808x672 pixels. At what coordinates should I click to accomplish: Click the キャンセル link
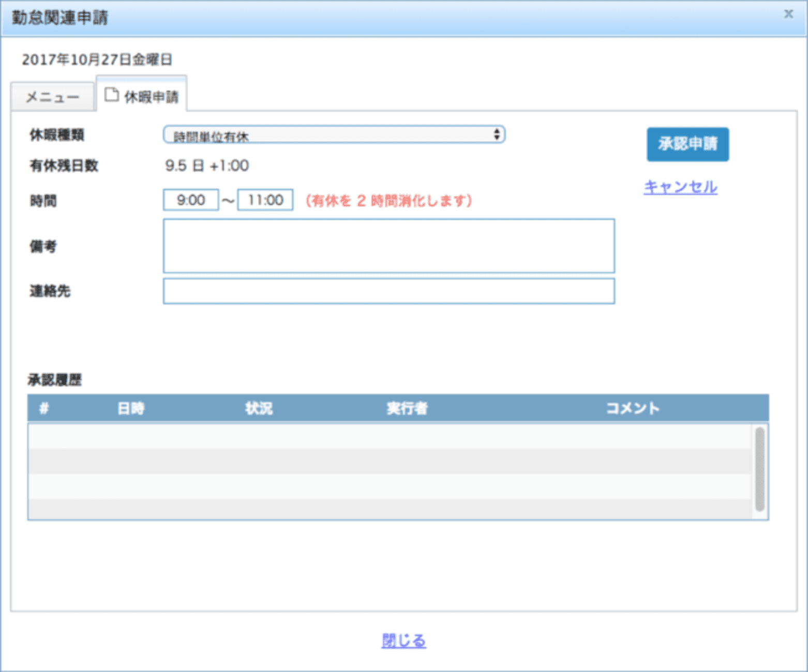pos(680,187)
